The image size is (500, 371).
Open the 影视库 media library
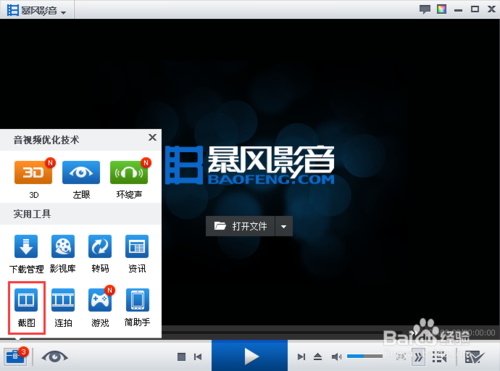(x=63, y=247)
